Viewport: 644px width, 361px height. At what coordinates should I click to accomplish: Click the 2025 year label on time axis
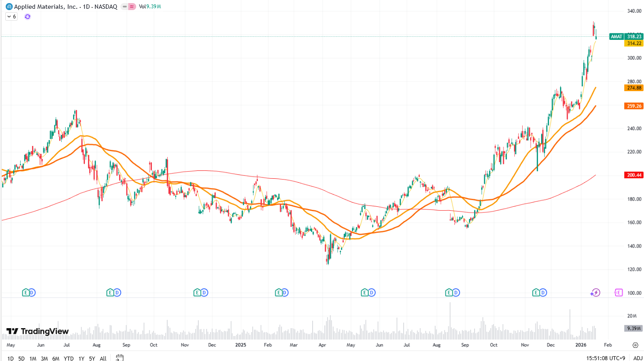[x=240, y=345]
